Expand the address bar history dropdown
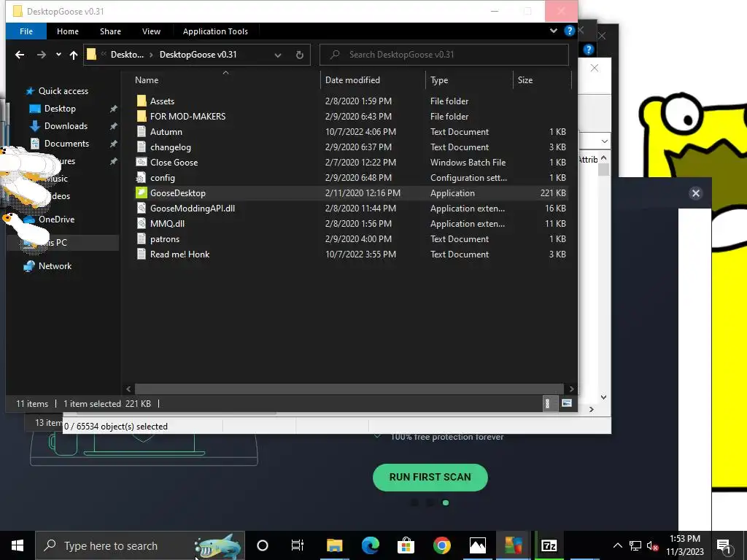The width and height of the screenshot is (747, 560). click(278, 55)
